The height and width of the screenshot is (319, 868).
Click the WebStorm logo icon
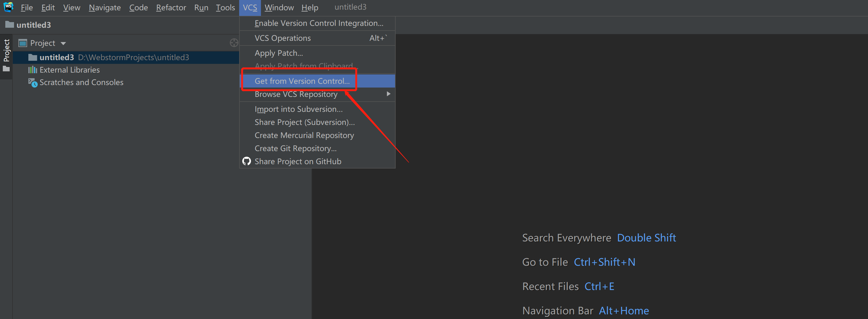click(x=8, y=7)
